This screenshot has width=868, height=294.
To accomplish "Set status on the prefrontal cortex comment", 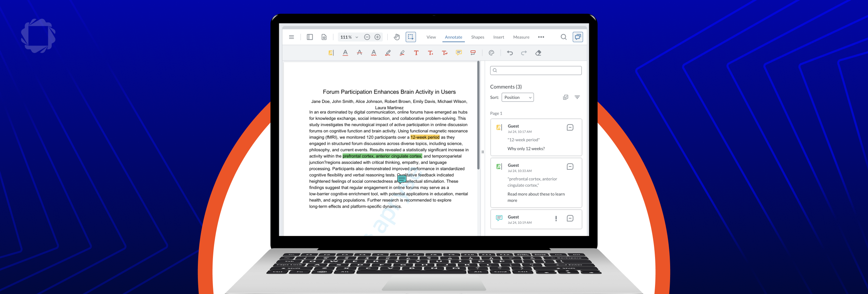I will click(570, 167).
